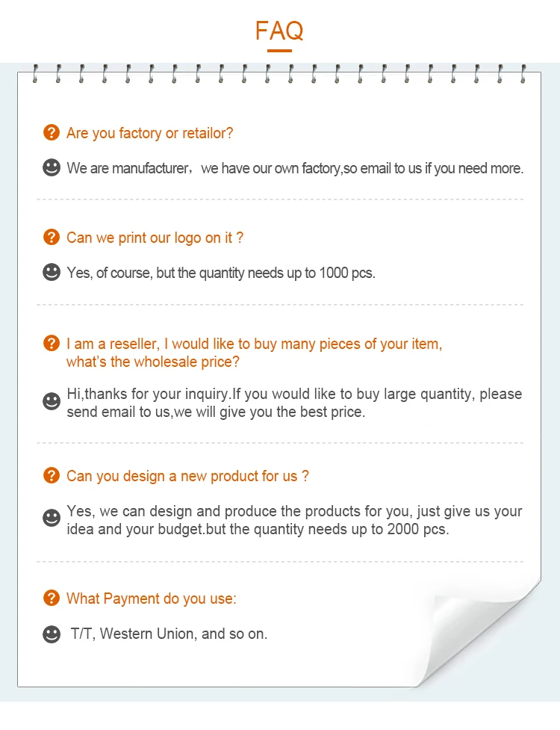
Task: Click the smiley icon beside the inquiry thanks answer
Action: (x=52, y=402)
